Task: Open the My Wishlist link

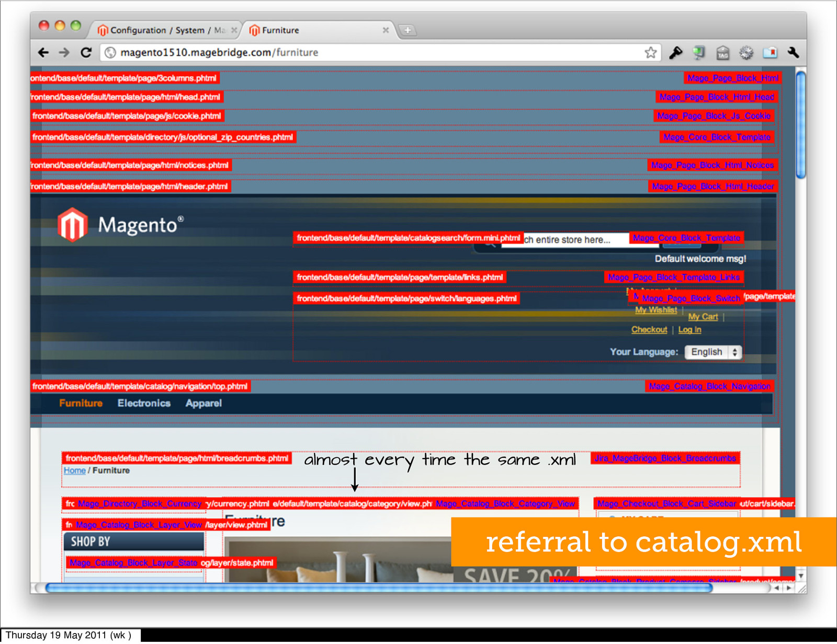Action: pos(656,310)
